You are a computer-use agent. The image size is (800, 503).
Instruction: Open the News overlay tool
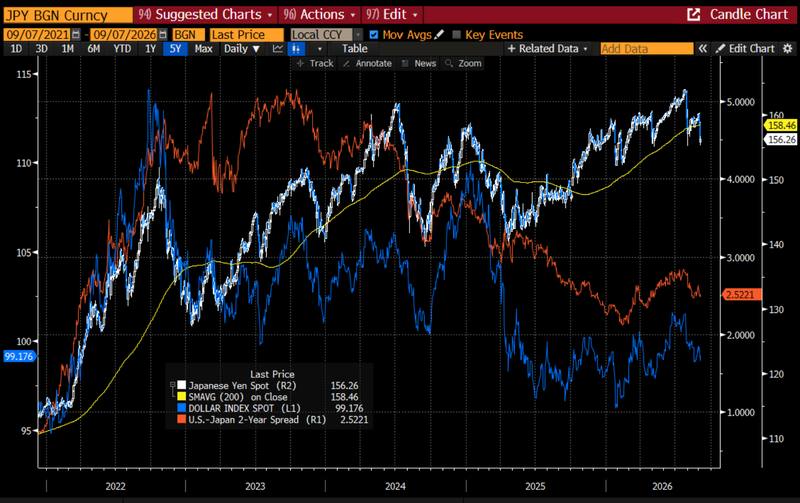tap(419, 63)
